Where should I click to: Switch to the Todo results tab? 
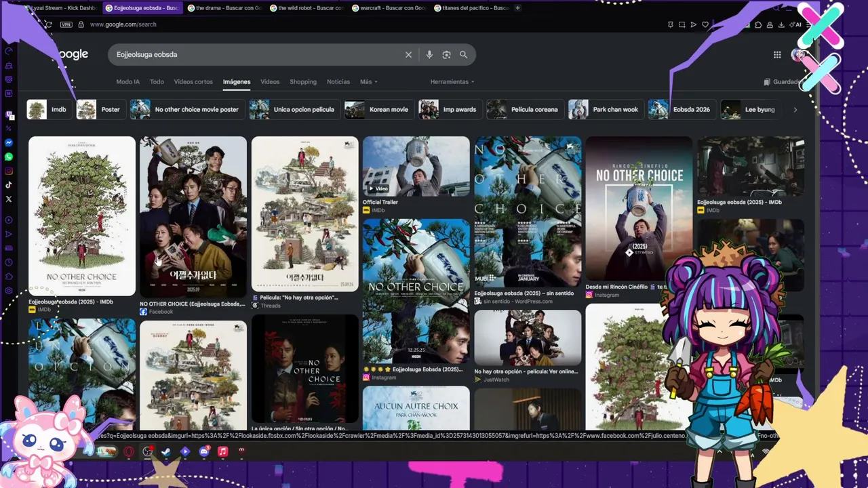157,82
